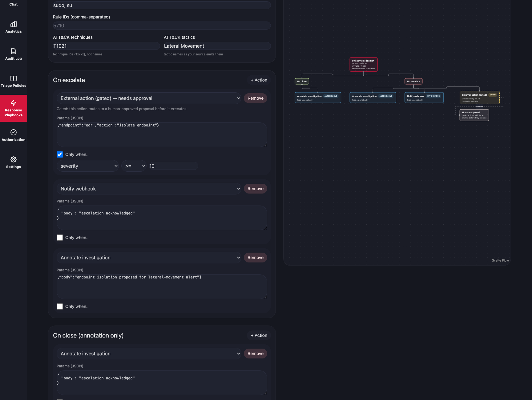Add an action to On escalate

[259, 80]
